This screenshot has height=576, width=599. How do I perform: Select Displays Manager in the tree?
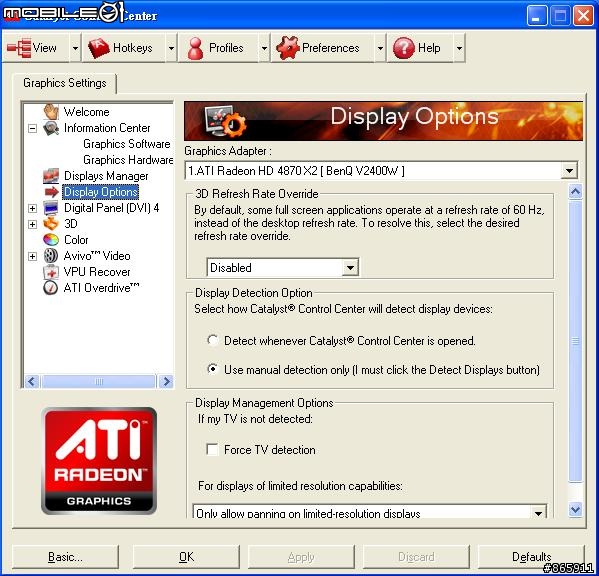coord(106,176)
